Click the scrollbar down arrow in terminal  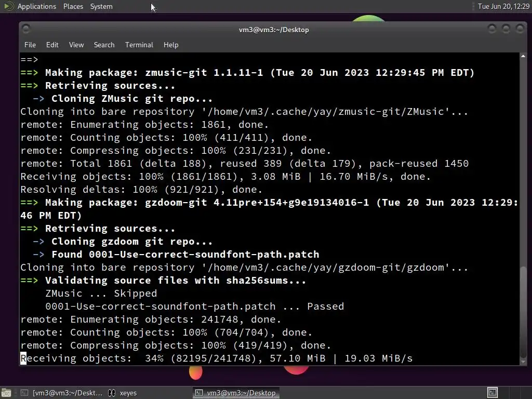point(523,362)
